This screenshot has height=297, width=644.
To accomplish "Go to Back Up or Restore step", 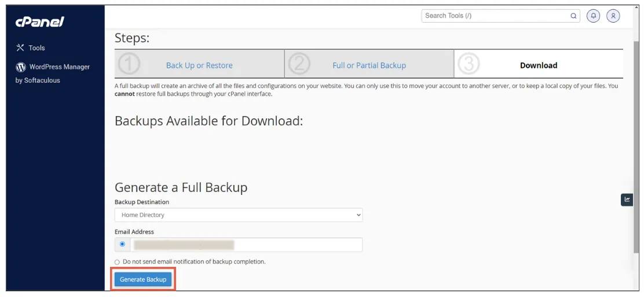I will pyautogui.click(x=199, y=66).
